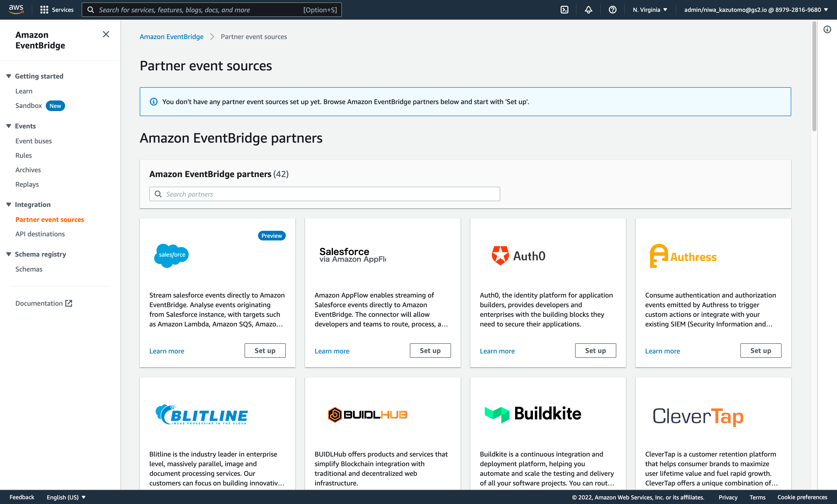Set up the Authress partner source
This screenshot has height=504, width=837.
click(x=761, y=351)
